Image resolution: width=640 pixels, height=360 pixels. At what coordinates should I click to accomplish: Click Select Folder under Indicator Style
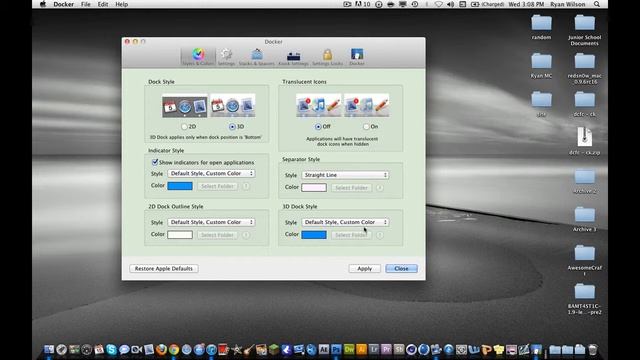(x=218, y=186)
